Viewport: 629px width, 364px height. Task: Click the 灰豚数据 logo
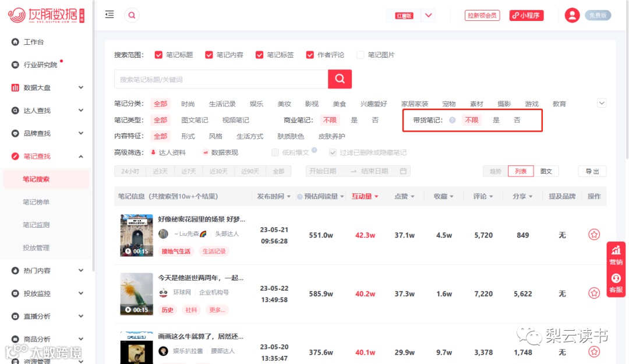tap(46, 15)
